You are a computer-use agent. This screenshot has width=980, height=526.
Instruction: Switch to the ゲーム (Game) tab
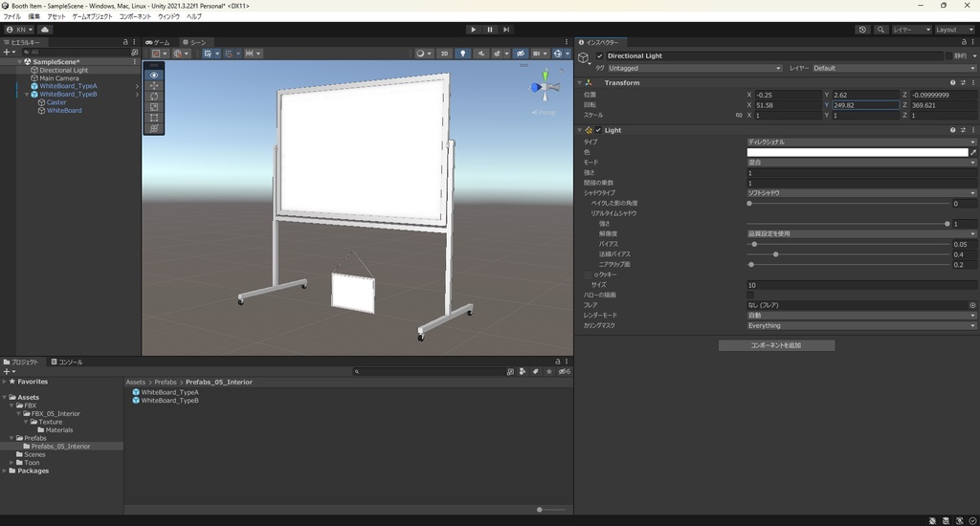[x=158, y=42]
